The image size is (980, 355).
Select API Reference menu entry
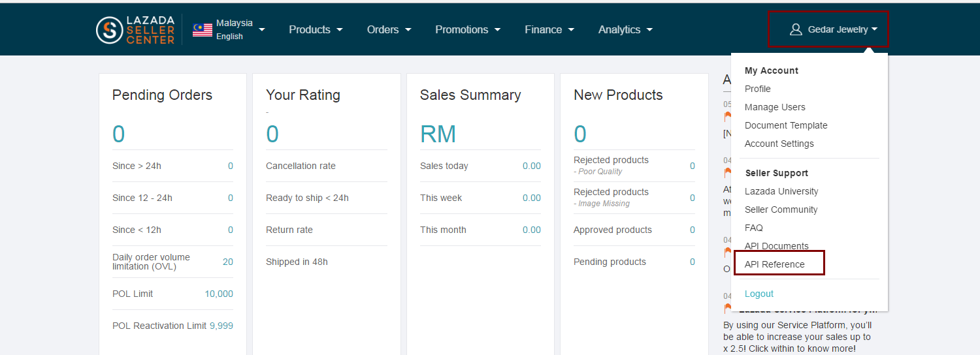click(775, 264)
